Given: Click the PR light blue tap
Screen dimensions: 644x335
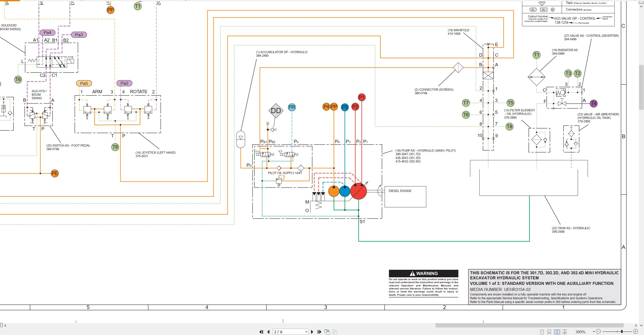Looking at the screenshot, I should click(x=292, y=107).
